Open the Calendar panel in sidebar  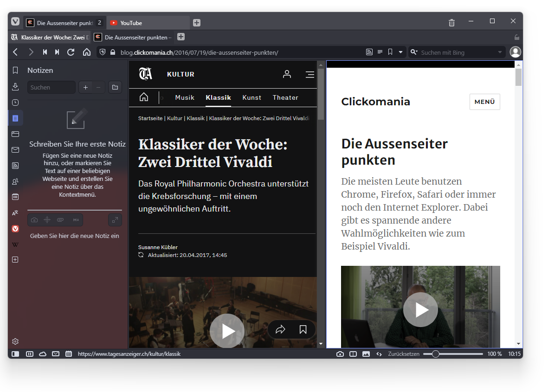[x=15, y=197]
